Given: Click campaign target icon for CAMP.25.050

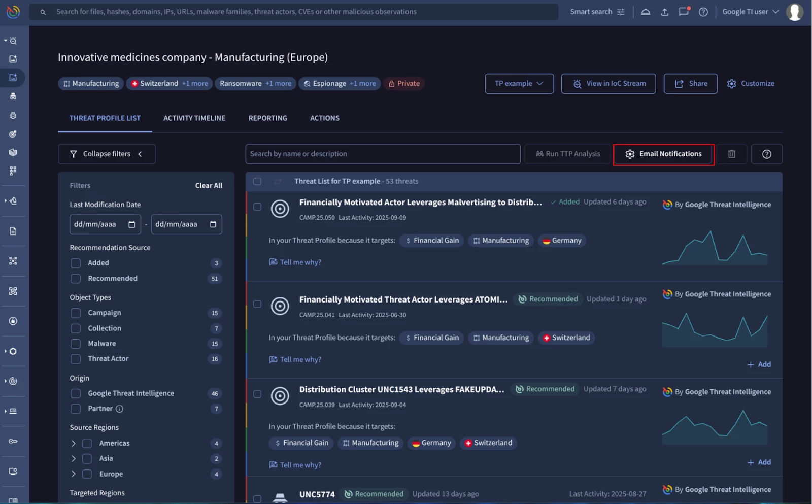Looking at the screenshot, I should coord(280,209).
